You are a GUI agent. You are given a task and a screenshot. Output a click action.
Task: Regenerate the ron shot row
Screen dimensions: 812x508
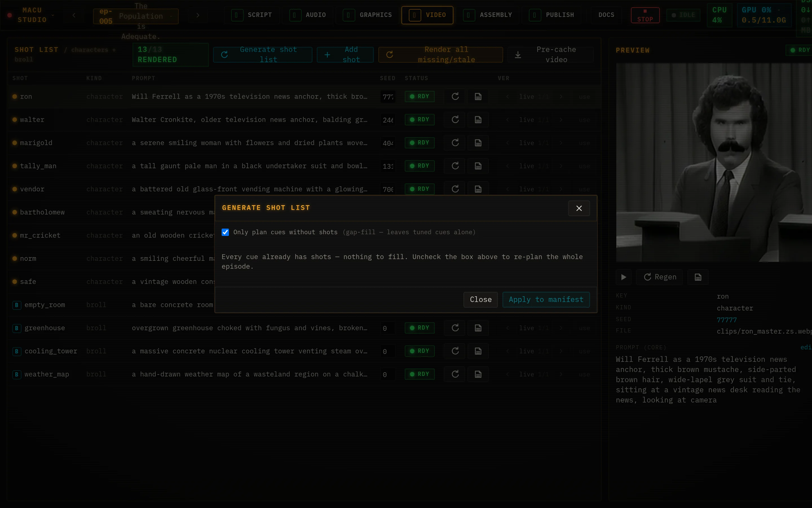click(455, 97)
